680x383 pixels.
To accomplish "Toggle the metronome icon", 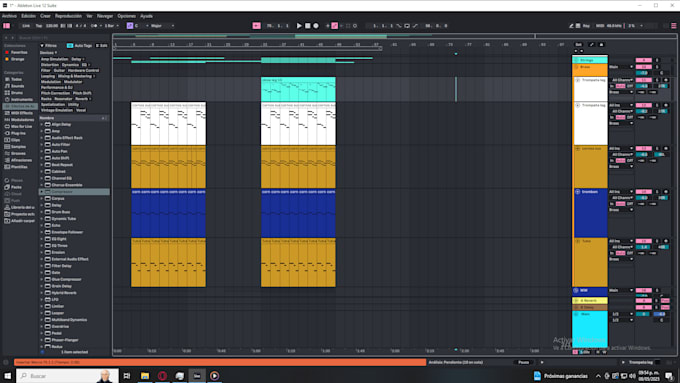I will [94, 26].
